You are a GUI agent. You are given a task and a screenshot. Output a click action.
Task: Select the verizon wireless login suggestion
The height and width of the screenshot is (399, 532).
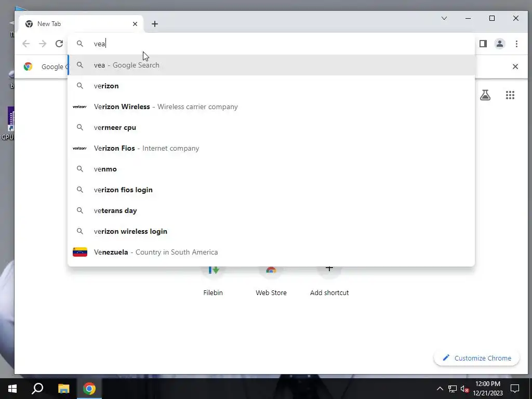click(271, 231)
